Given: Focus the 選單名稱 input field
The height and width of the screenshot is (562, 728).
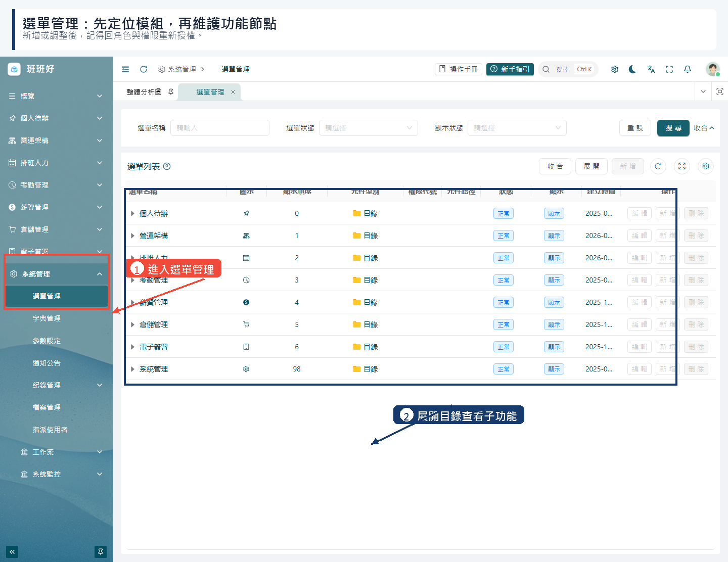Looking at the screenshot, I should point(220,128).
